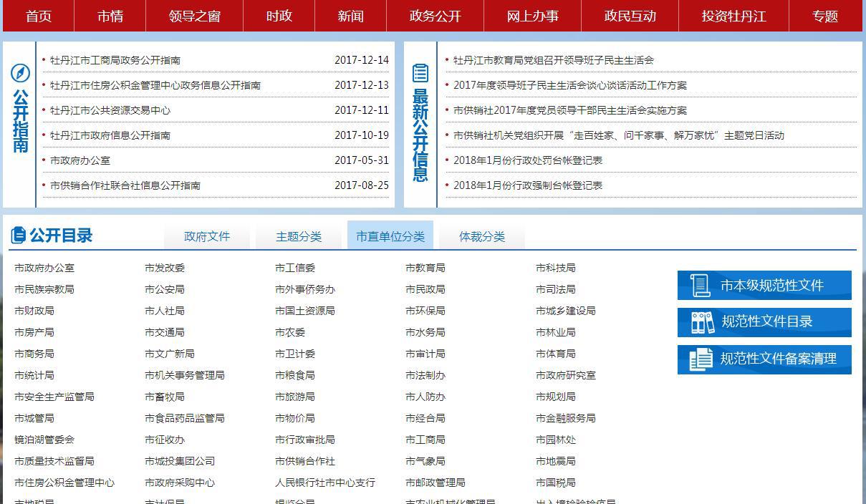The height and width of the screenshot is (504, 866).
Task: Click the binders icon on 规范性文件目录
Action: (702, 322)
